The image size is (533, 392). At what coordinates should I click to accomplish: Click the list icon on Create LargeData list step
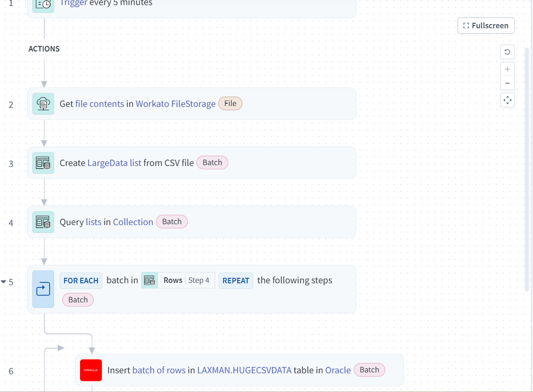tap(43, 163)
